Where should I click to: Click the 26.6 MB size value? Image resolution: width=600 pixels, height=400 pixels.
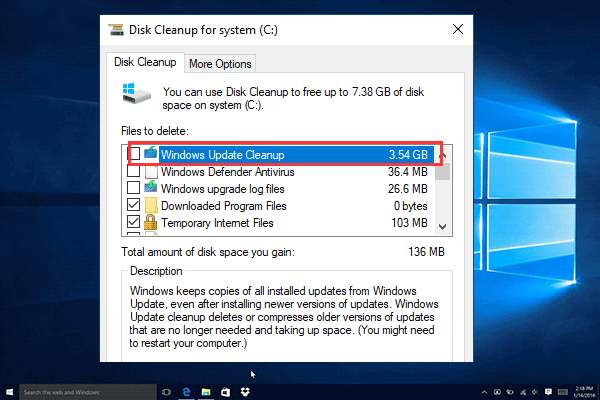[408, 189]
